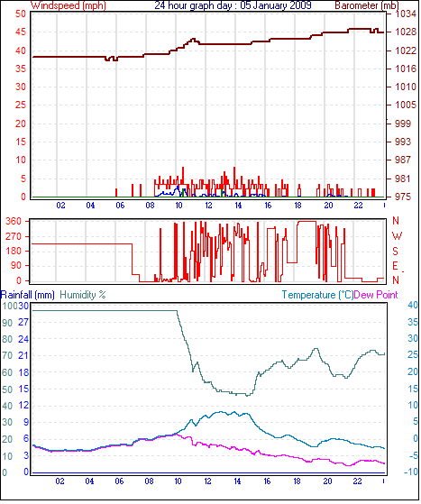Click the W compass direction label
The image size is (421, 504).
(397, 236)
